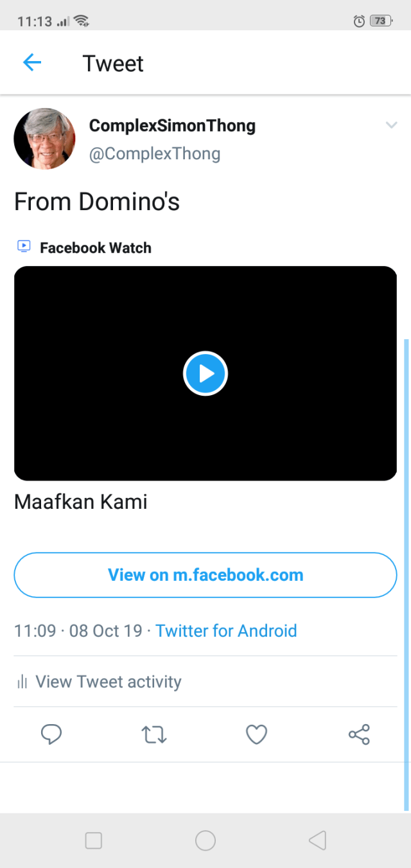411x868 pixels.
Task: Click the @ComplexThong handle
Action: click(x=155, y=154)
